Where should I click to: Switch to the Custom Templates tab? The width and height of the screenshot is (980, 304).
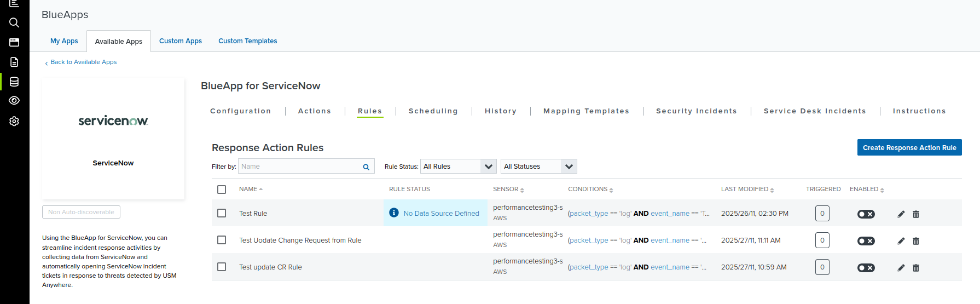pos(248,41)
